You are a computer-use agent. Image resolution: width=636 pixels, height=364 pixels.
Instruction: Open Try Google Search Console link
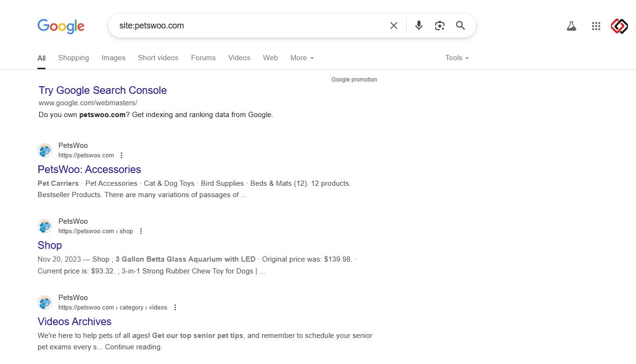click(103, 90)
